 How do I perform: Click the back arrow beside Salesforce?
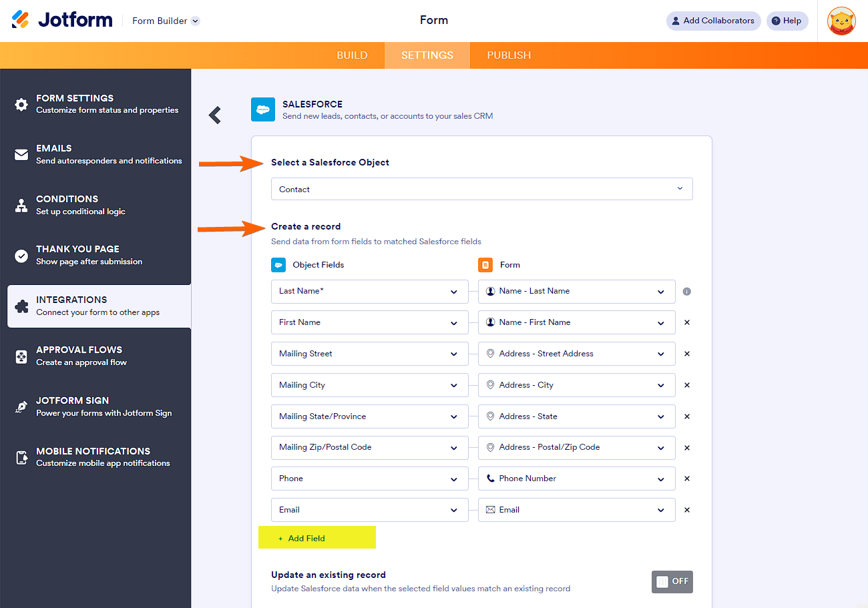coord(214,115)
